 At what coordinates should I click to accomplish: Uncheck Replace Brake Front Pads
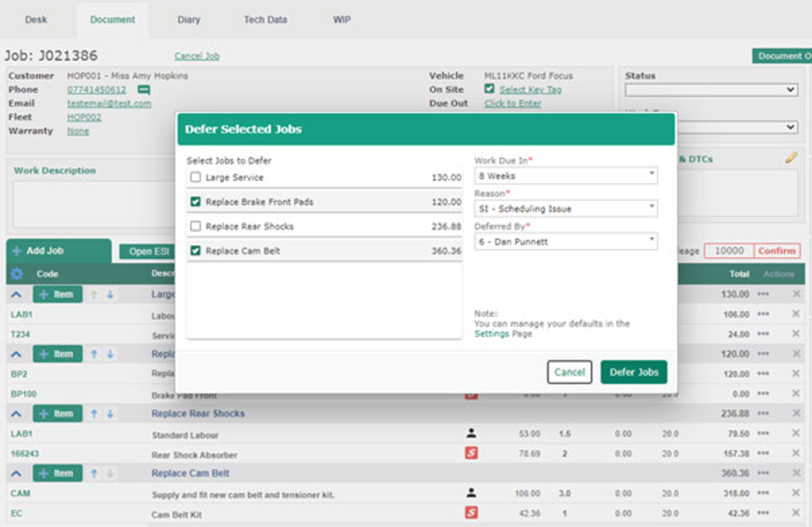(195, 202)
